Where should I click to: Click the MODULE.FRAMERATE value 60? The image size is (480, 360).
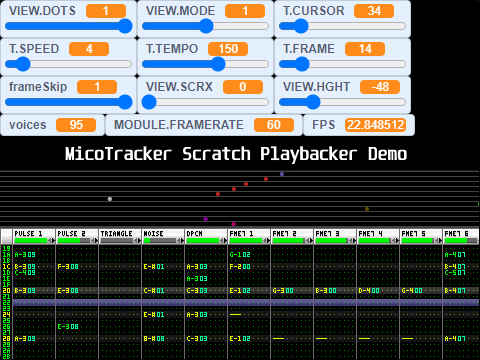click(274, 125)
